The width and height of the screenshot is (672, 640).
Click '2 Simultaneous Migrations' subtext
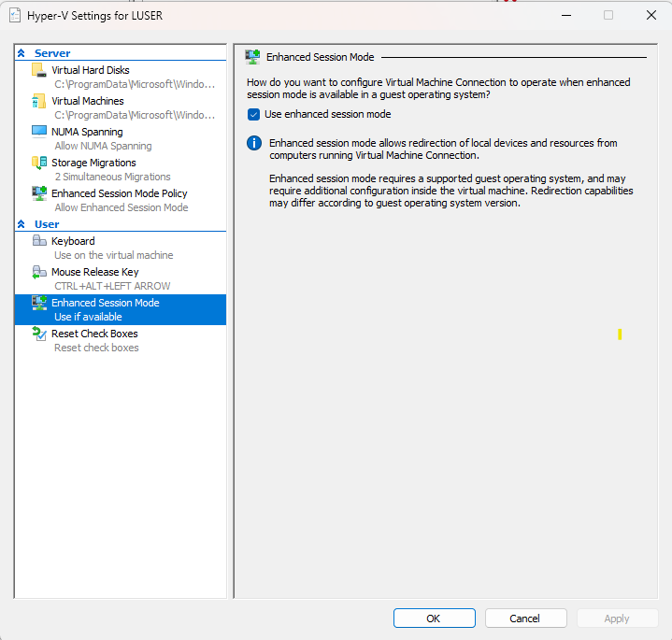(113, 177)
